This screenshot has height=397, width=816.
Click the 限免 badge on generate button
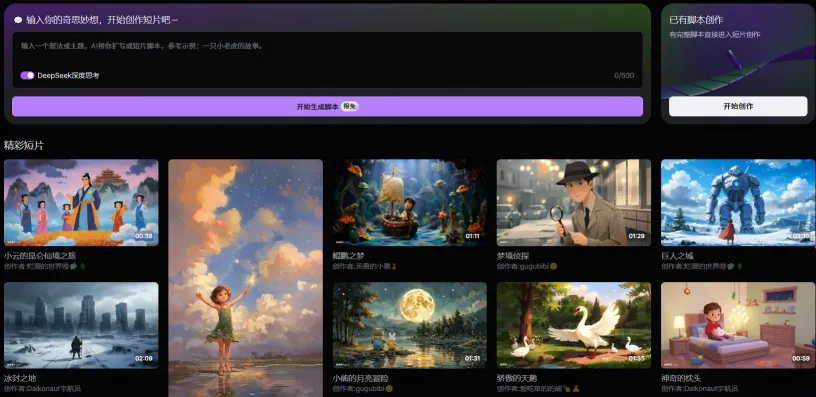point(350,107)
